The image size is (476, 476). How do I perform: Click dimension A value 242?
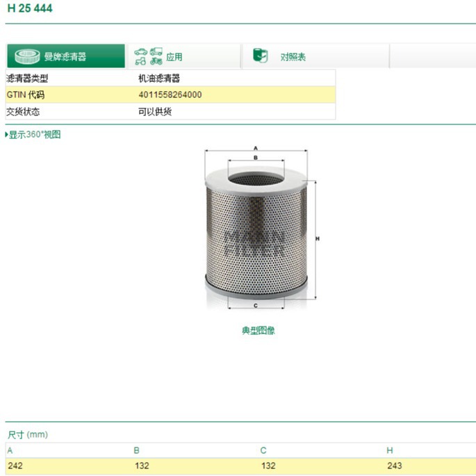(x=15, y=466)
